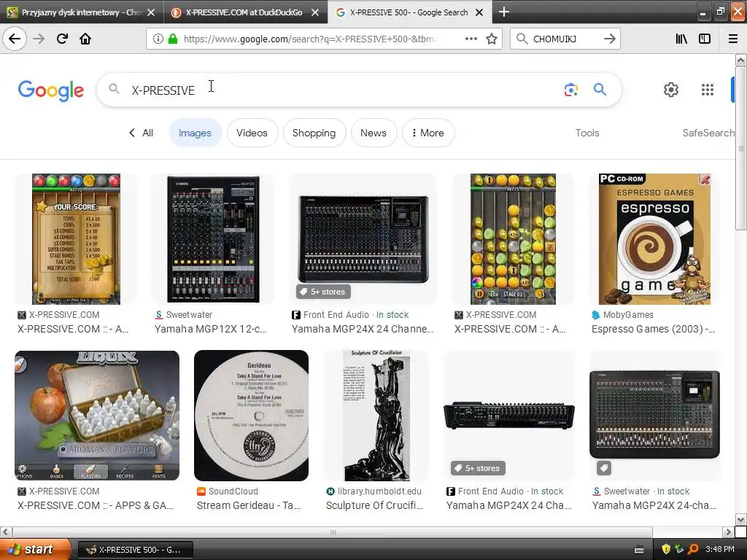Screen dimensions: 747x560
Task: Go back with the browser back arrow
Action: click(15, 39)
